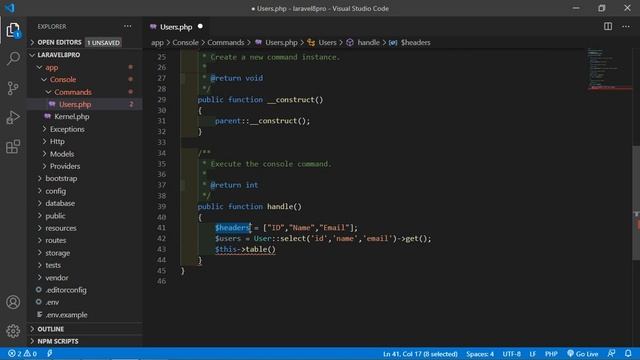Screen dimensions: 640x360
Task: Click the errors and warnings status indicator
Action: point(22,354)
